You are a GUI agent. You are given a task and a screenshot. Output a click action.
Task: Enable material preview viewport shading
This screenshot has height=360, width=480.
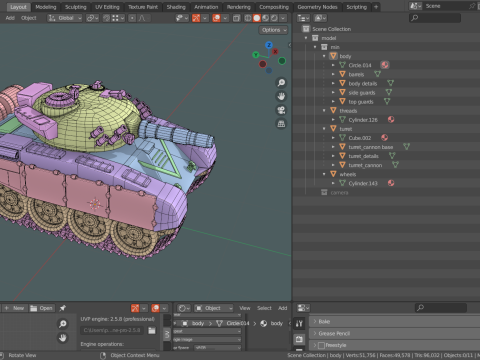coord(265,18)
